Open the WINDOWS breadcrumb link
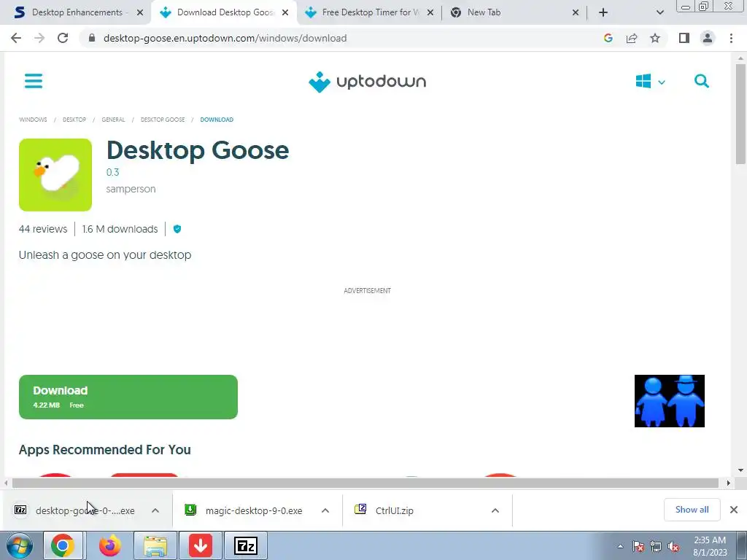The width and height of the screenshot is (747, 560). coord(33,120)
